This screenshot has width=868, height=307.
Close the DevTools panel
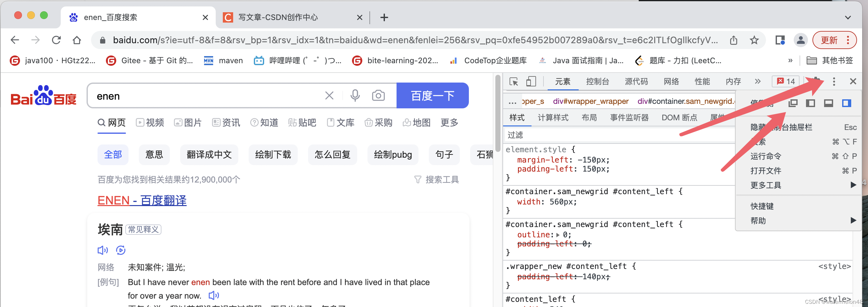[853, 82]
